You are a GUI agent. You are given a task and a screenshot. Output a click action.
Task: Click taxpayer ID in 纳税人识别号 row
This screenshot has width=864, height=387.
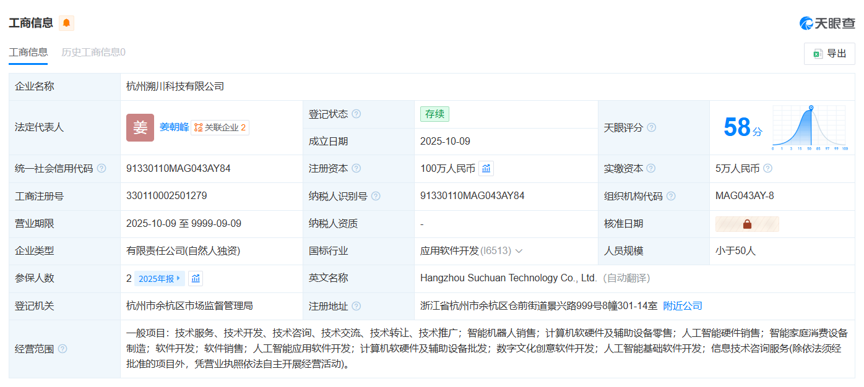pyautogui.click(x=472, y=196)
